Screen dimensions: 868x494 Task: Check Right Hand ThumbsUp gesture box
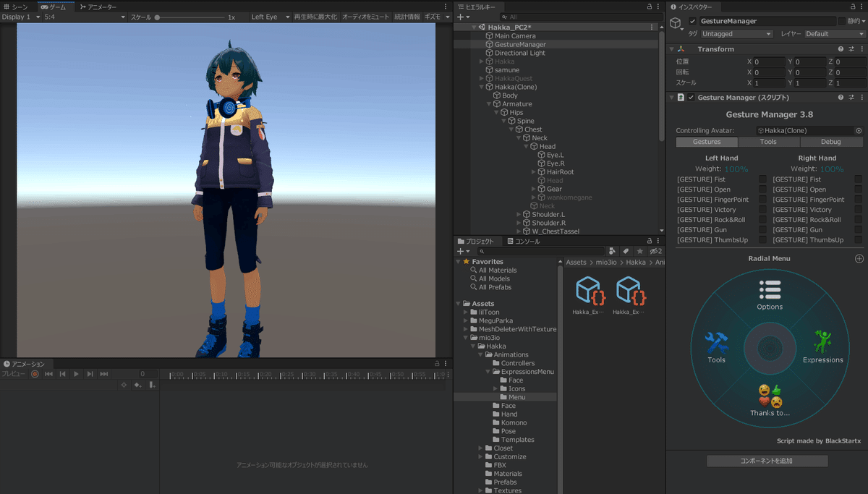tap(858, 240)
